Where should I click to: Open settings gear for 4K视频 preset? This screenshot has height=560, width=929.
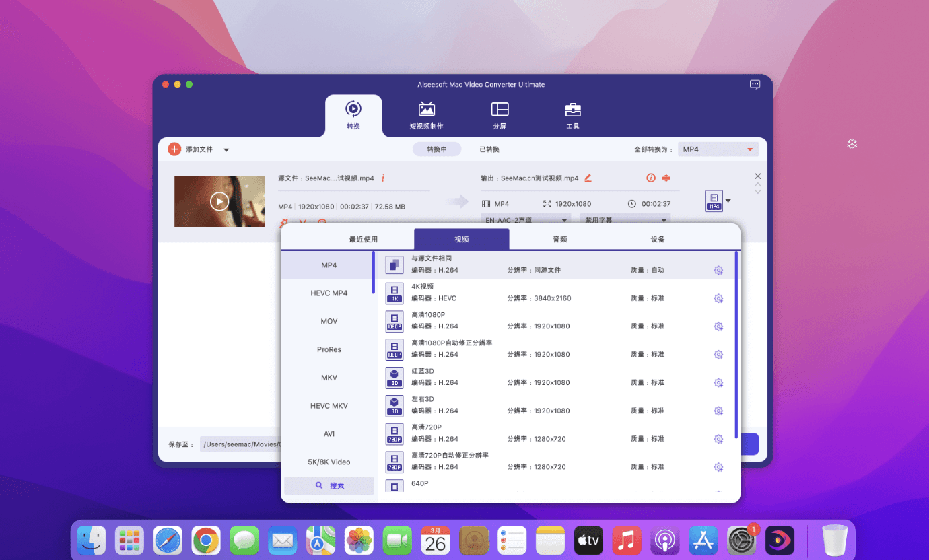click(718, 298)
